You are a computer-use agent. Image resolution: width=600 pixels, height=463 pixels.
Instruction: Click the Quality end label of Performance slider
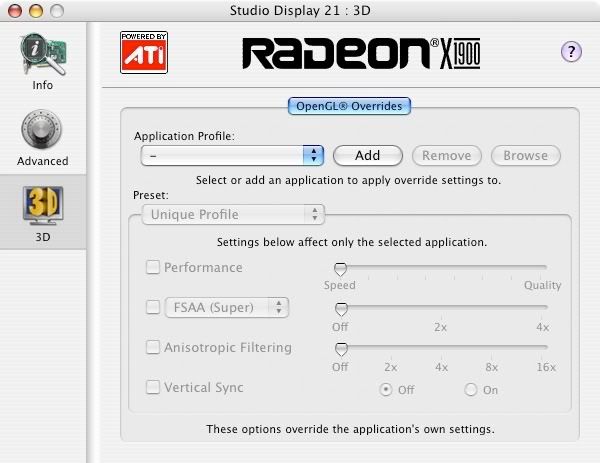pos(543,285)
